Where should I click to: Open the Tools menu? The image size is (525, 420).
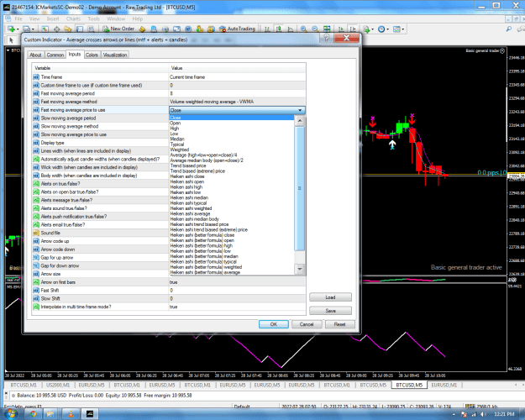[94, 18]
